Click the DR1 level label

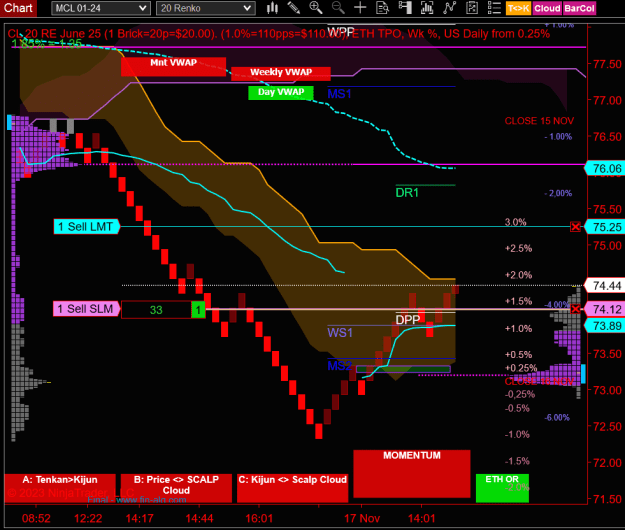[x=407, y=193]
